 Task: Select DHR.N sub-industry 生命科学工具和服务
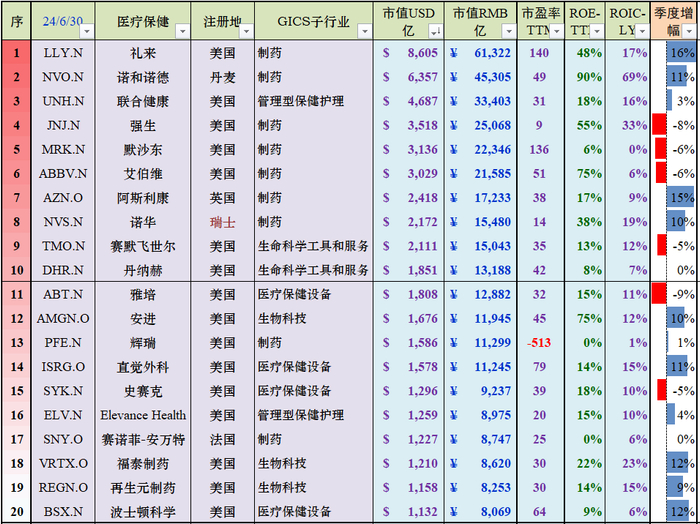(313, 270)
